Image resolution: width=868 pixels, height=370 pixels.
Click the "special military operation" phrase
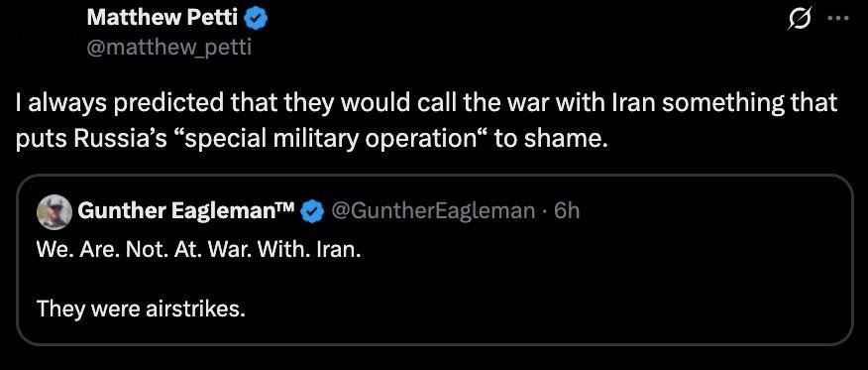point(327,139)
